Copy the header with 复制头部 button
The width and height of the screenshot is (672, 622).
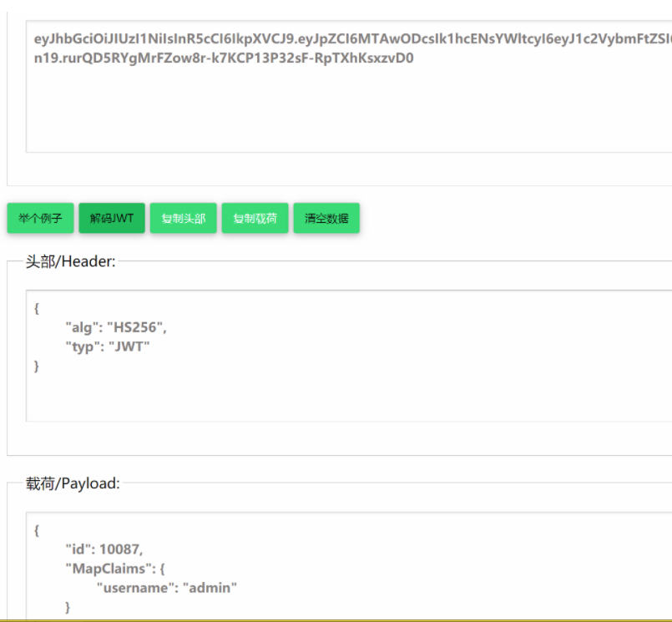[x=183, y=219]
